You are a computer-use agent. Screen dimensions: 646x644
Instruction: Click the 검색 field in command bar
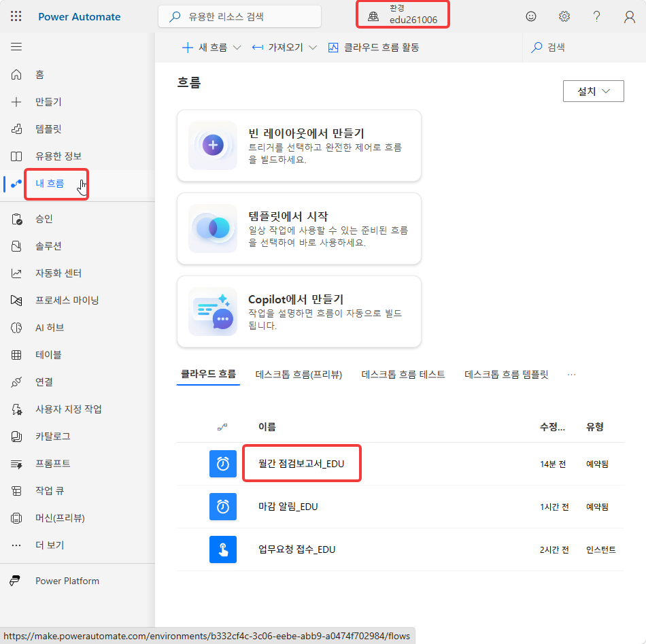click(x=584, y=48)
